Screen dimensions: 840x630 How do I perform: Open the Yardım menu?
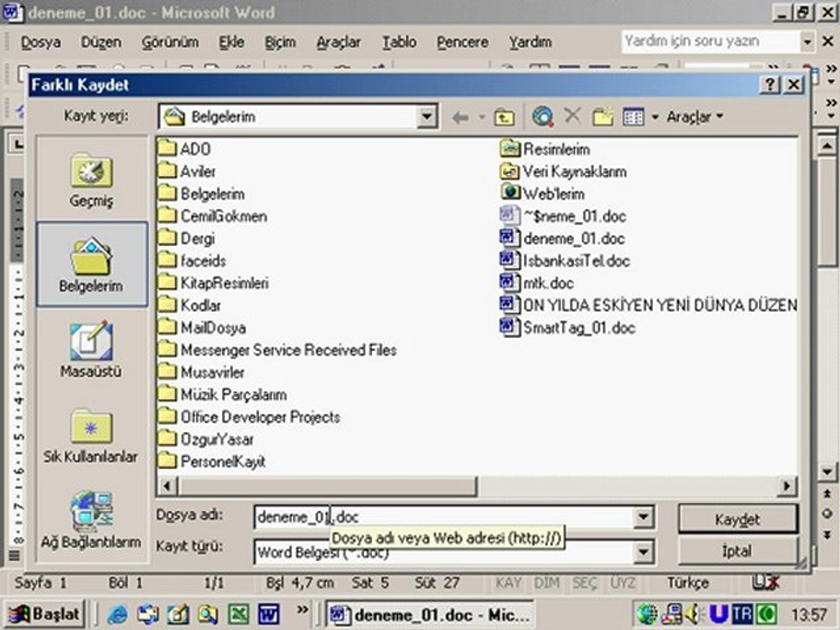tap(530, 42)
